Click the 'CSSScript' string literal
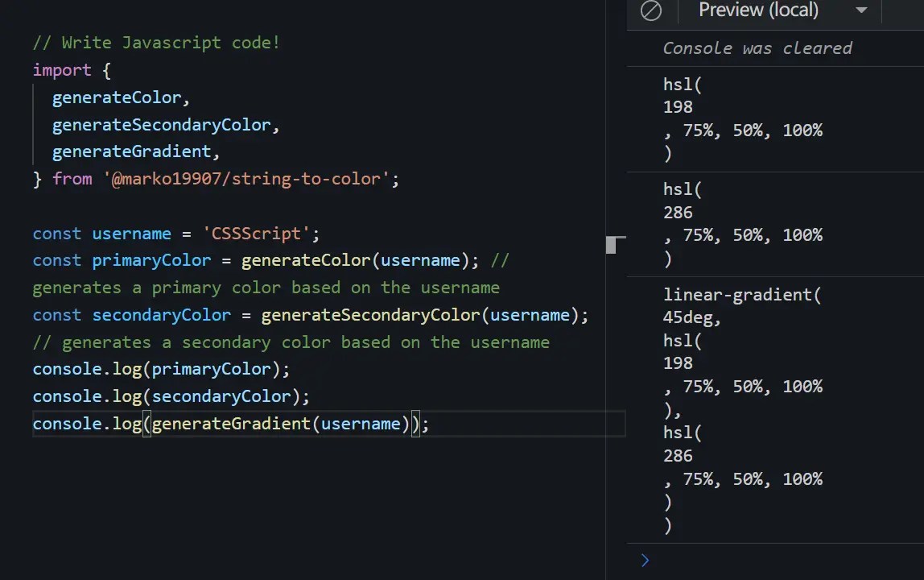The width and height of the screenshot is (924, 580). pyautogui.click(x=256, y=234)
